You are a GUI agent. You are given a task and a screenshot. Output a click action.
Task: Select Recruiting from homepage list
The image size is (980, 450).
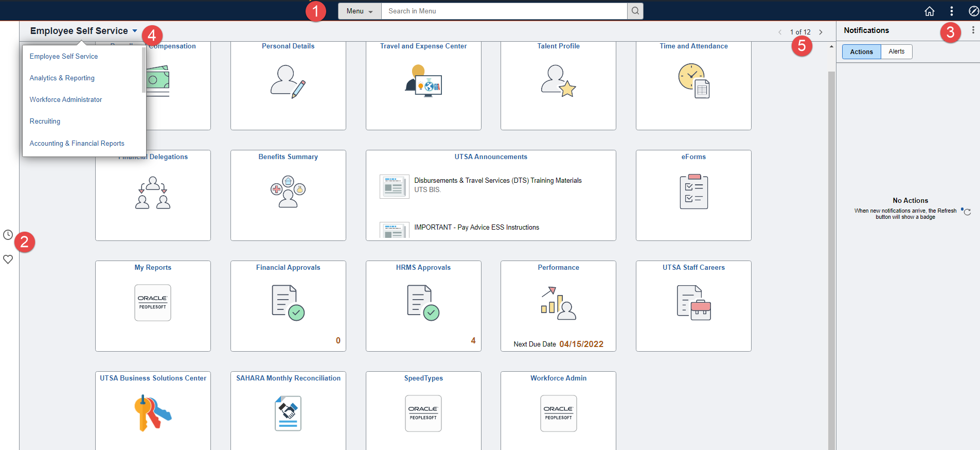coord(45,121)
